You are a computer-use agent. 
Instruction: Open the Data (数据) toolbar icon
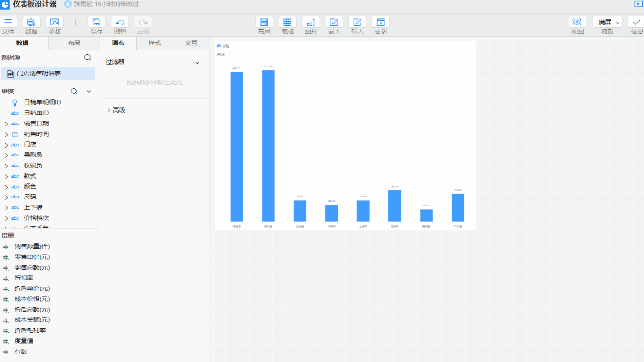click(31, 22)
